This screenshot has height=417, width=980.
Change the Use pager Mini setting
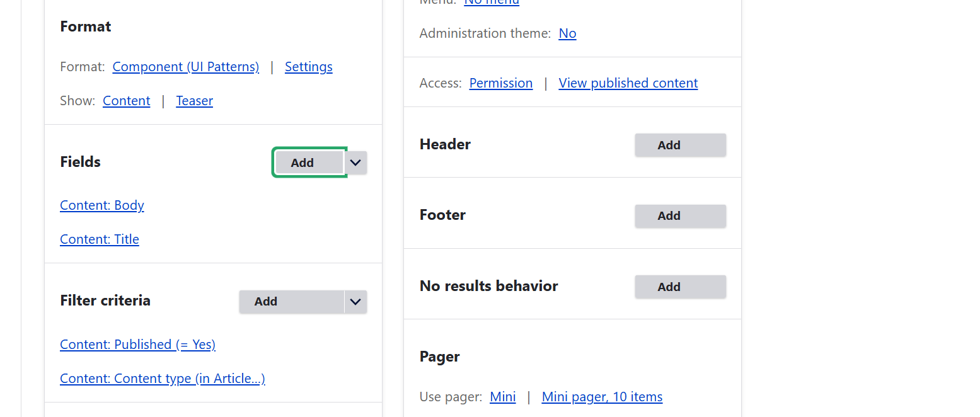[x=502, y=396]
